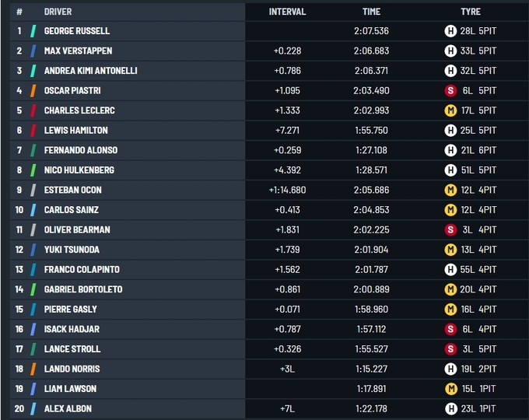Click the TIME column header
The image size is (529, 420).
pos(371,12)
